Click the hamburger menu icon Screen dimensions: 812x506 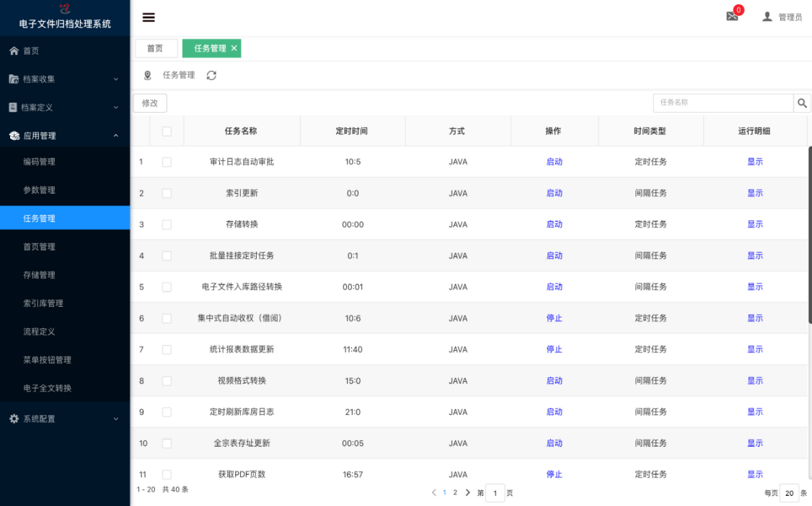(149, 17)
